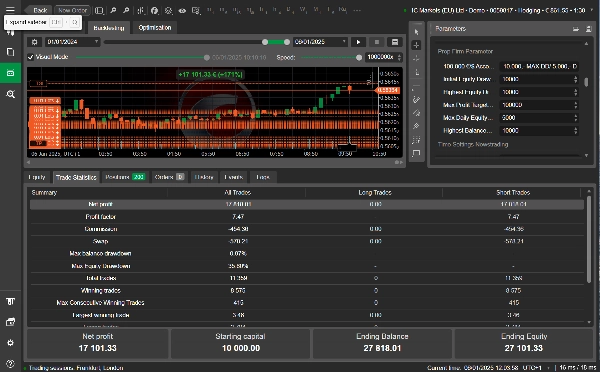The image size is (600, 372).
Task: Open the settings gear in left sidebar
Action: [10, 343]
